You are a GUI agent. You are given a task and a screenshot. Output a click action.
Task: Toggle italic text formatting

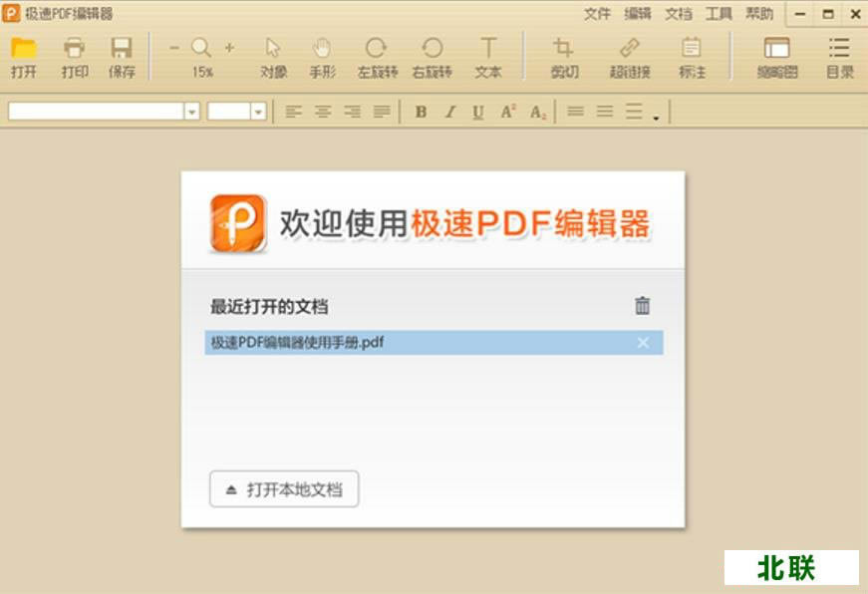coord(449,112)
